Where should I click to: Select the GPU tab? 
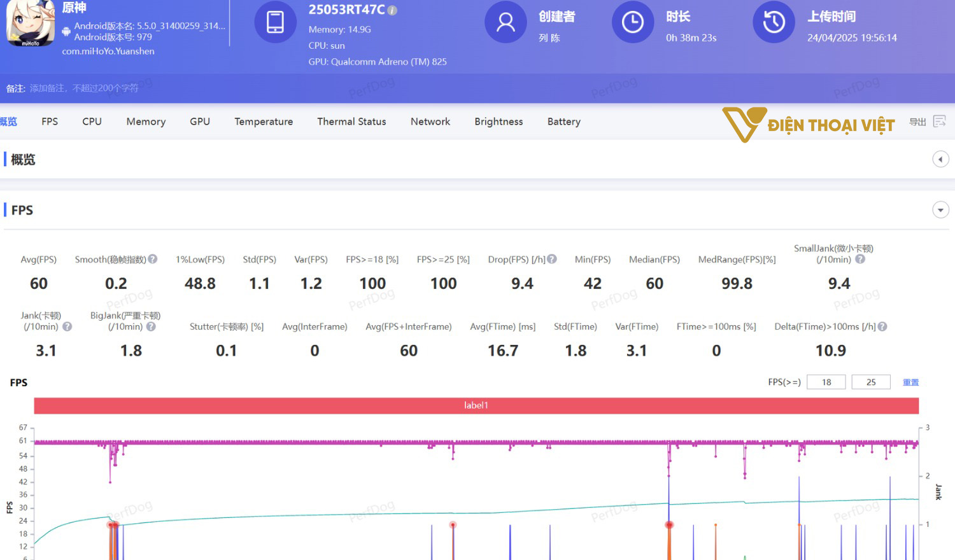(199, 122)
